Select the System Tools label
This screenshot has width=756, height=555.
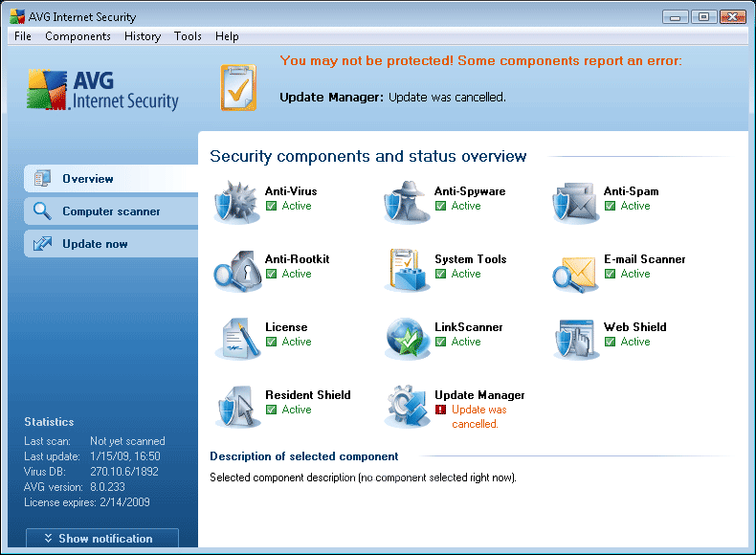(470, 259)
